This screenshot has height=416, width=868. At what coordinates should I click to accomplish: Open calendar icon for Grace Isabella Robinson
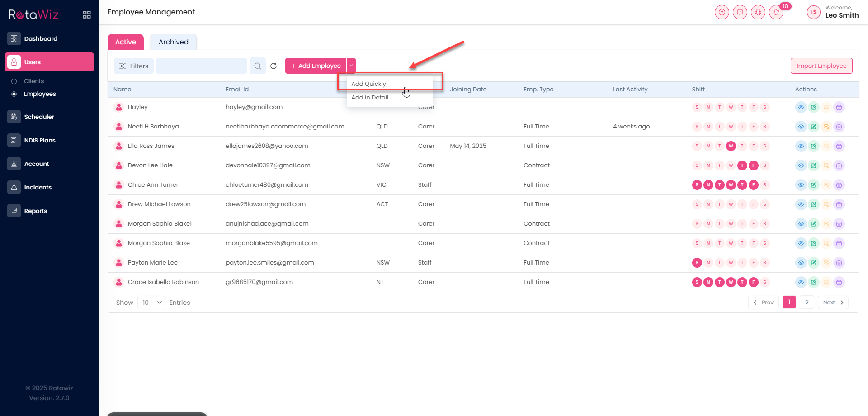[839, 282]
